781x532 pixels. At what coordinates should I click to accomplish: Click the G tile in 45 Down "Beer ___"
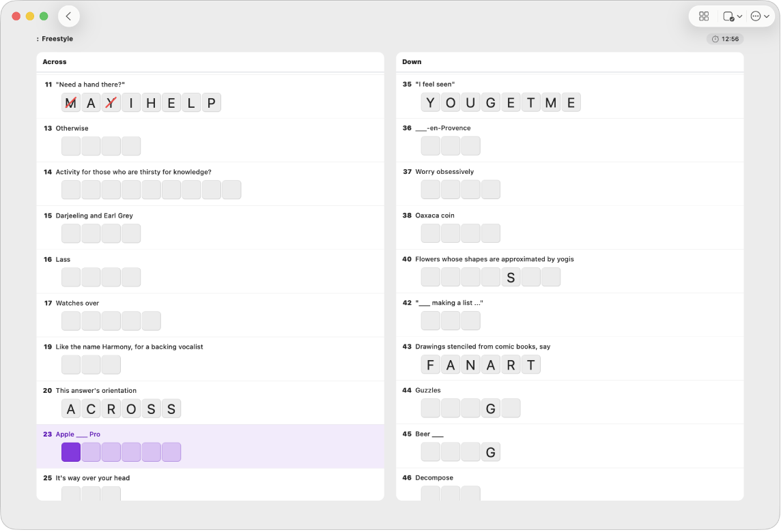[x=490, y=452]
